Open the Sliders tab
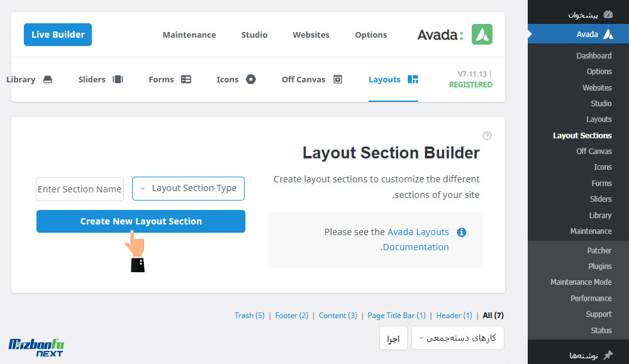Screen dimensions: 629x364 [101, 79]
